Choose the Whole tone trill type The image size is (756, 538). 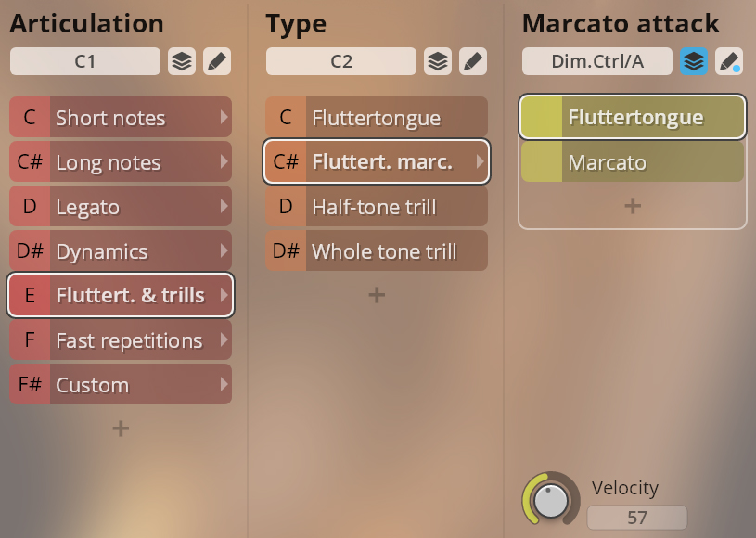377,250
